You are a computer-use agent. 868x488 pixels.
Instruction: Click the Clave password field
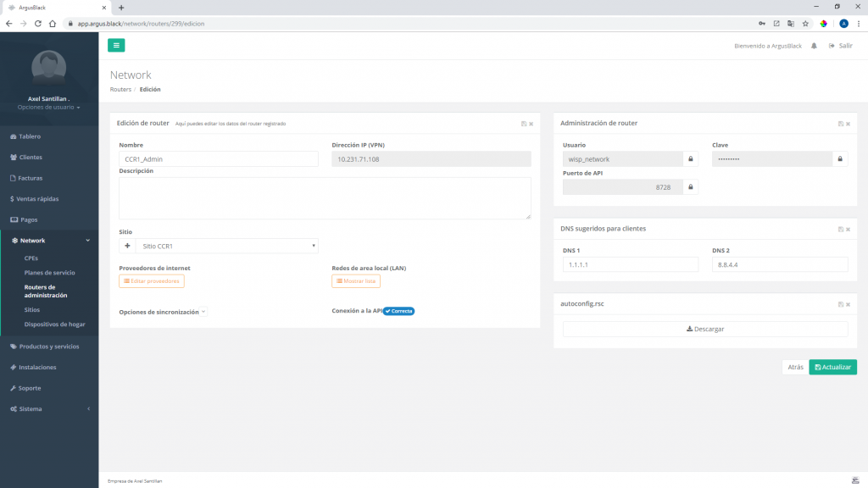[772, 159]
